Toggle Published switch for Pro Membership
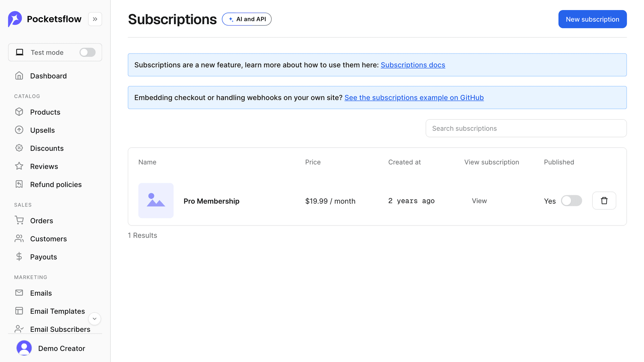The image size is (644, 362). point(571,201)
